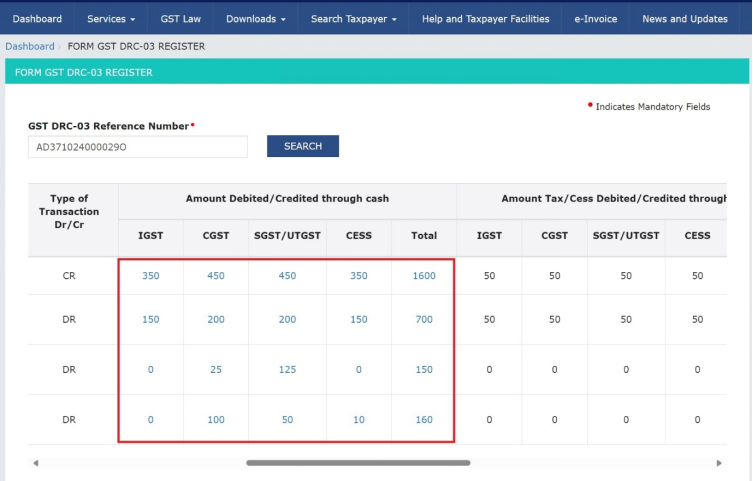This screenshot has width=753, height=481.
Task: Click the horizontal scrollbar thumb
Action: click(358, 463)
